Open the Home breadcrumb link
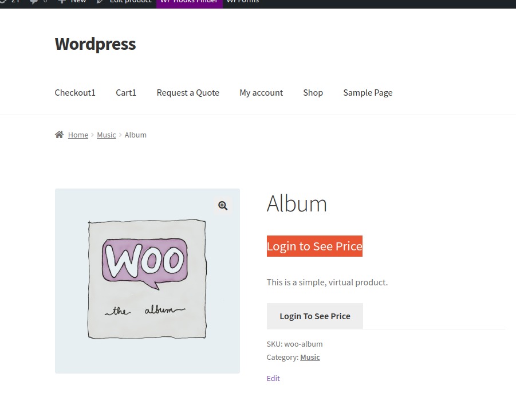 coord(78,135)
